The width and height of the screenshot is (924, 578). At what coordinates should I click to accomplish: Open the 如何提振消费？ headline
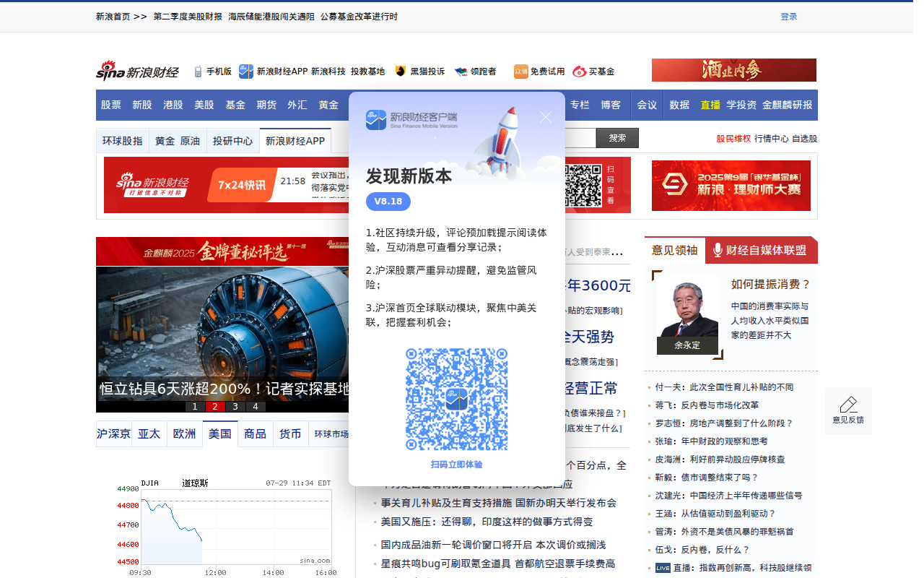click(x=771, y=285)
